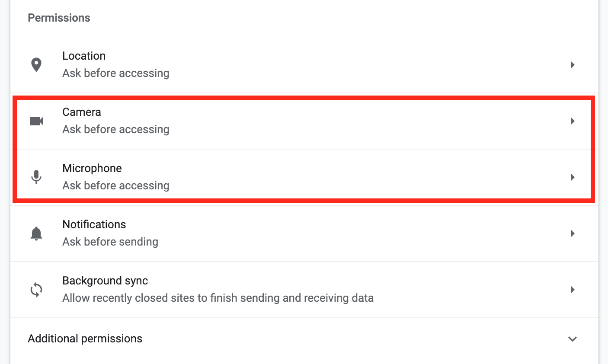Select the Microphone permission label
The width and height of the screenshot is (608, 364).
[x=92, y=168]
